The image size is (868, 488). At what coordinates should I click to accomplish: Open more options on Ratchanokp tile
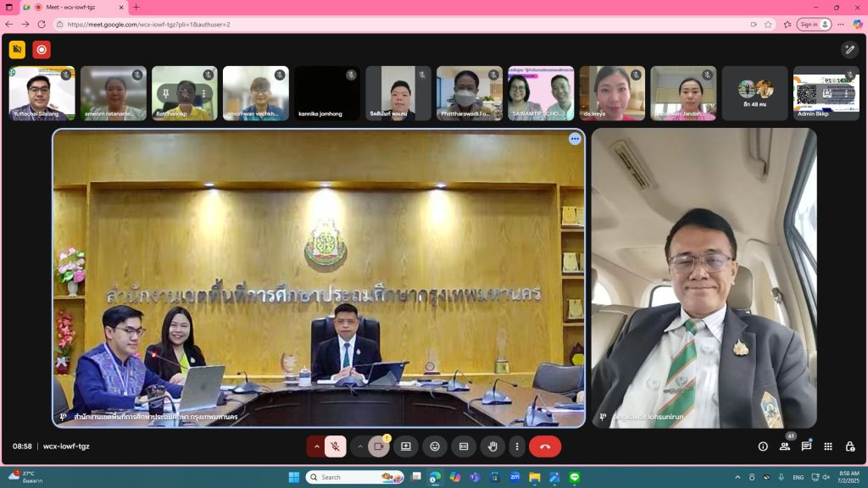click(x=203, y=93)
